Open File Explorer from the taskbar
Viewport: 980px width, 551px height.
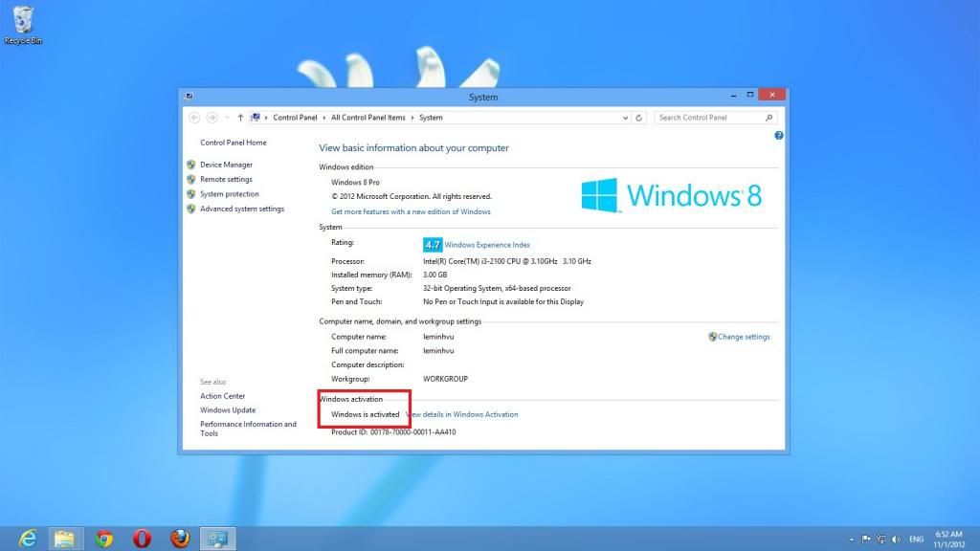coord(64,538)
